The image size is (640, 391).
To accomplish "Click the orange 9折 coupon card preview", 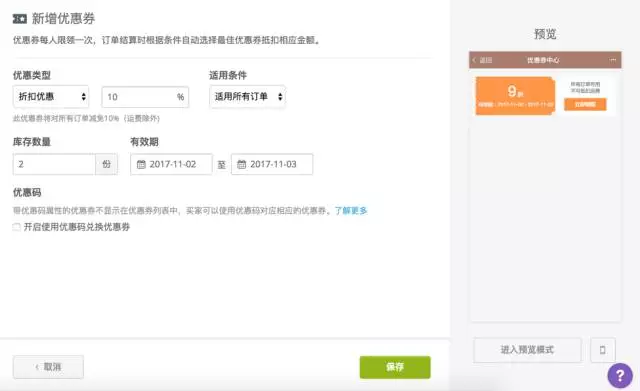I will 515,96.
